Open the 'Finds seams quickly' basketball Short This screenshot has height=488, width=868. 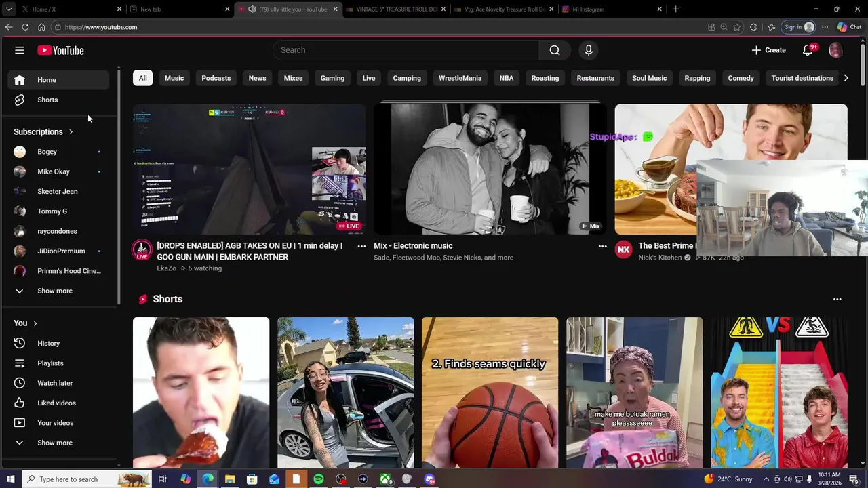click(490, 392)
